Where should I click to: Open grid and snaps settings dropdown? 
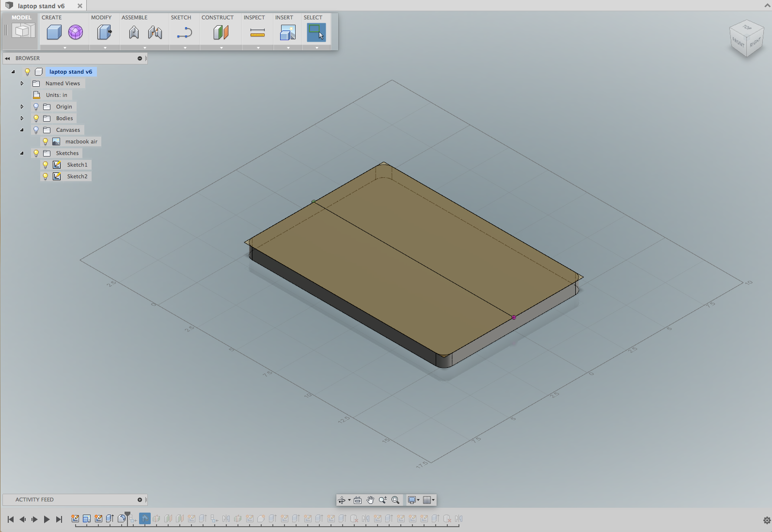coord(429,500)
